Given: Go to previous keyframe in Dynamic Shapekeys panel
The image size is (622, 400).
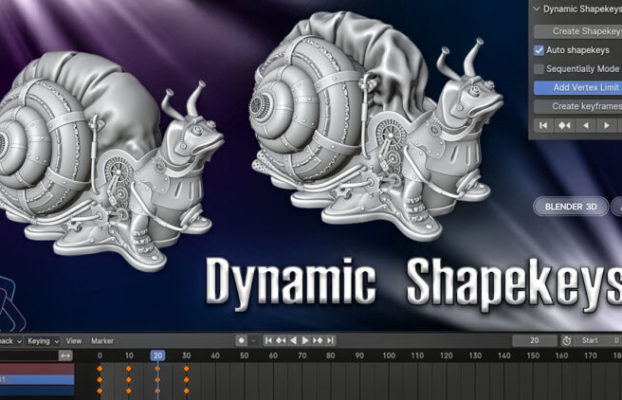Looking at the screenshot, I should [x=564, y=125].
